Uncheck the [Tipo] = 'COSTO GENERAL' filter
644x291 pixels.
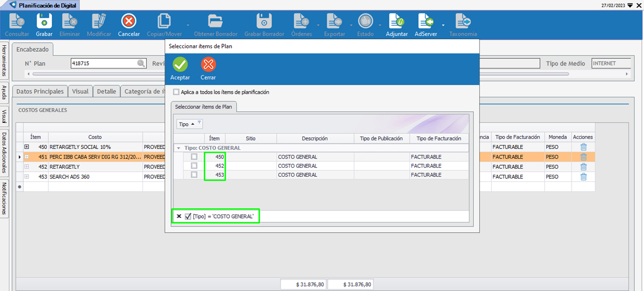point(188,216)
